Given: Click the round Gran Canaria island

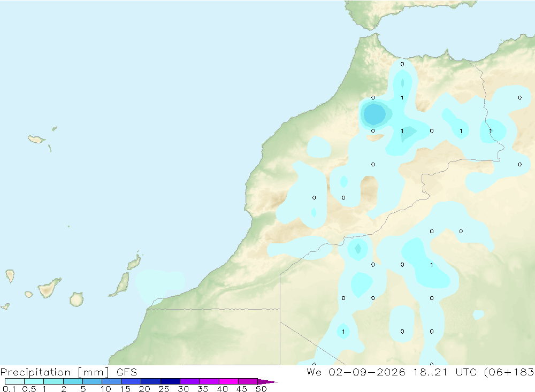Looking at the screenshot, I should click(x=77, y=299).
